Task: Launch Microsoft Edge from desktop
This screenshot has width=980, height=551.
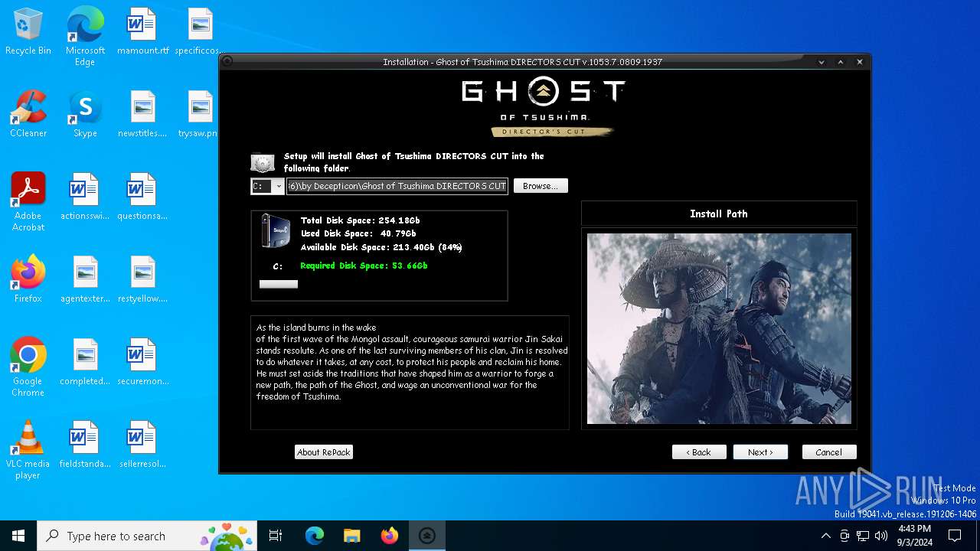Action: tap(85, 37)
